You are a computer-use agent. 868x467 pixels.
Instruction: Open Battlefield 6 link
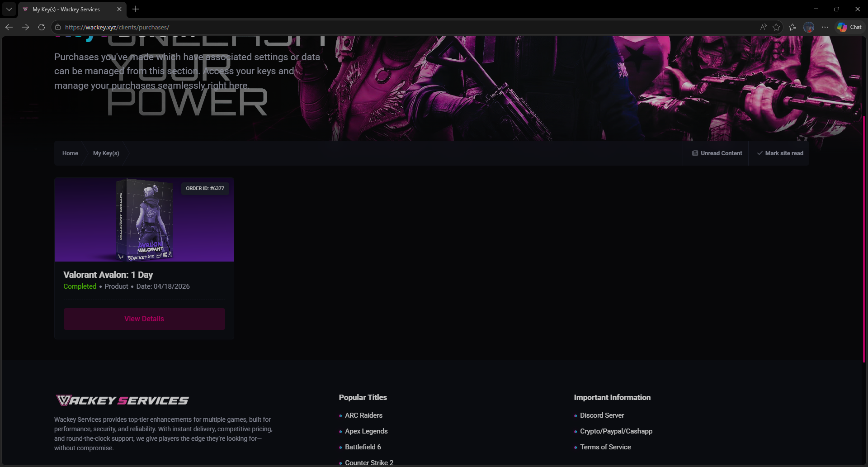click(363, 447)
